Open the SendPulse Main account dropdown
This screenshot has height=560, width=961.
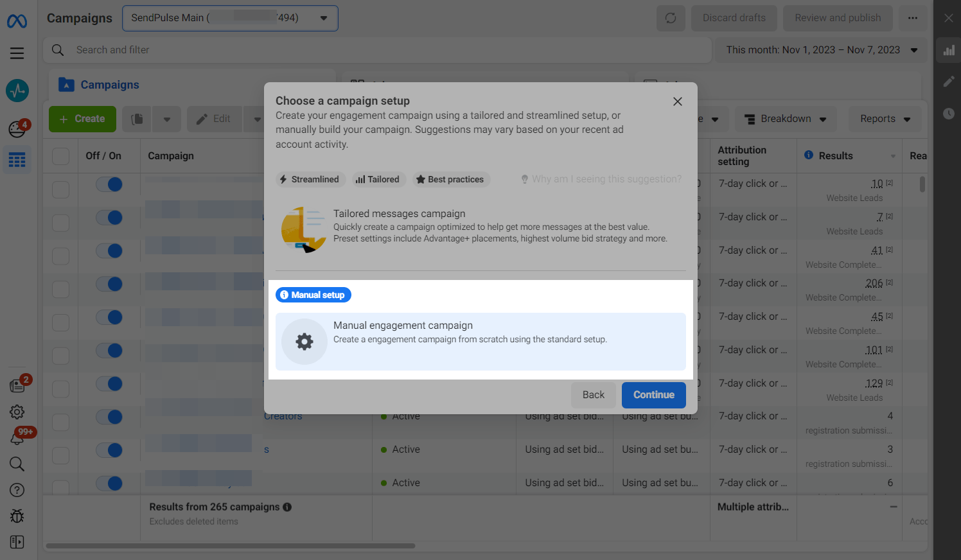point(230,18)
